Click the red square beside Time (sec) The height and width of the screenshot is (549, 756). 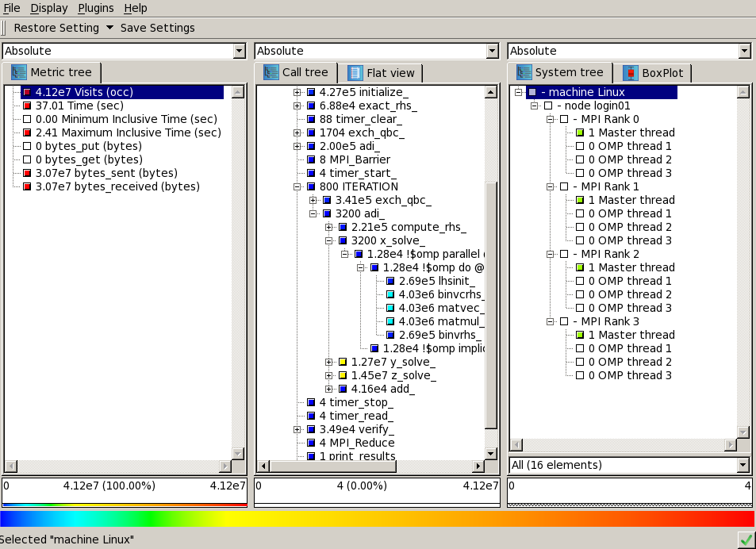27,106
